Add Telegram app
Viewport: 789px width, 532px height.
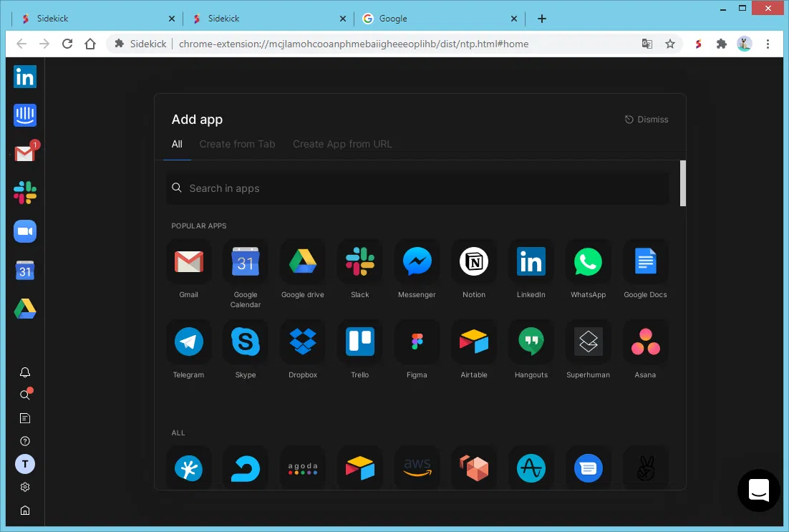(x=189, y=342)
